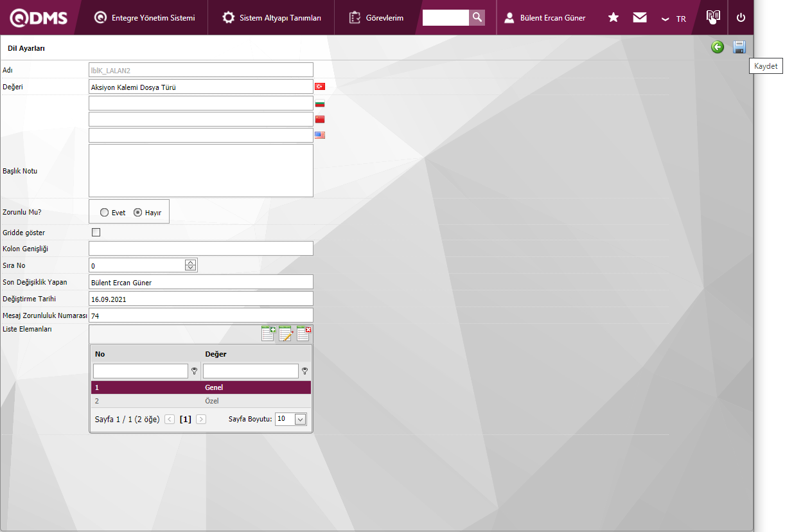785x532 pixels.
Task: Click the Turkish flag icon
Action: 320,87
